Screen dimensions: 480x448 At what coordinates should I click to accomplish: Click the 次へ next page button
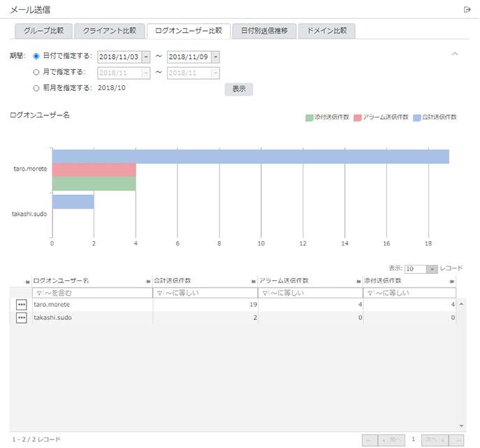coord(434,440)
